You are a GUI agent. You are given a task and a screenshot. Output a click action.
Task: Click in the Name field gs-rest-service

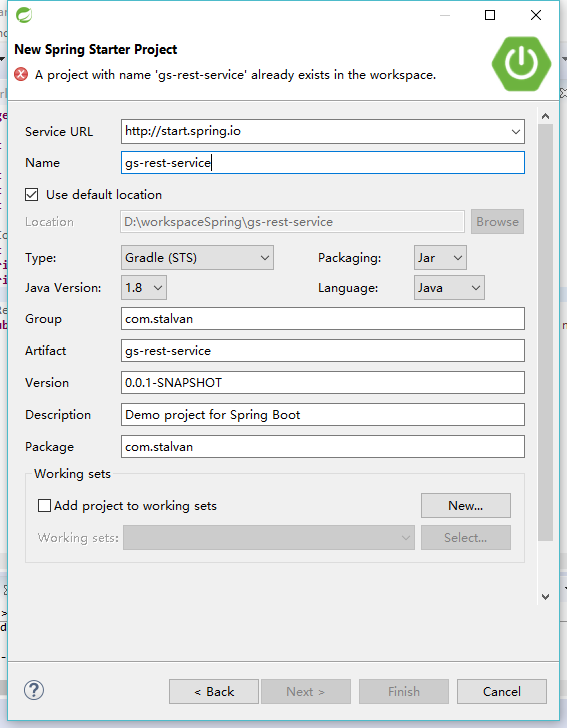point(323,162)
